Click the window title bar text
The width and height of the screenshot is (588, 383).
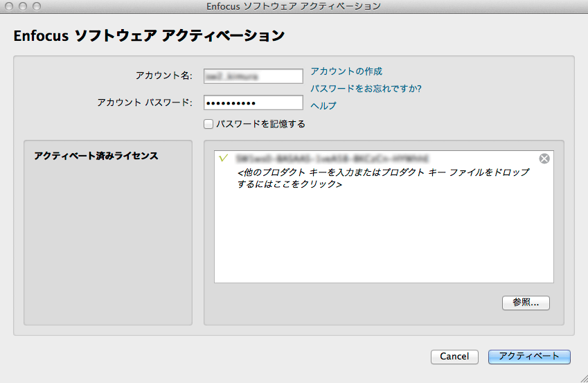(x=294, y=6)
